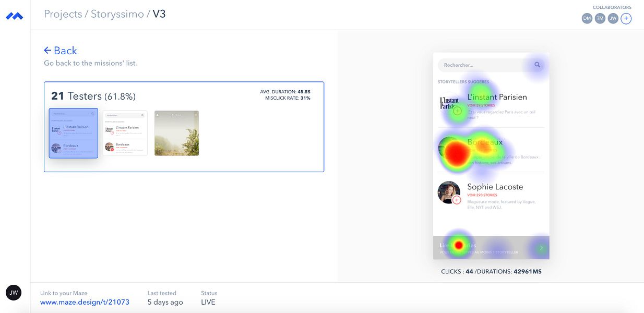This screenshot has width=644, height=313.
Task: Open JW user avatar at sidebar bottom
Action: [14, 293]
